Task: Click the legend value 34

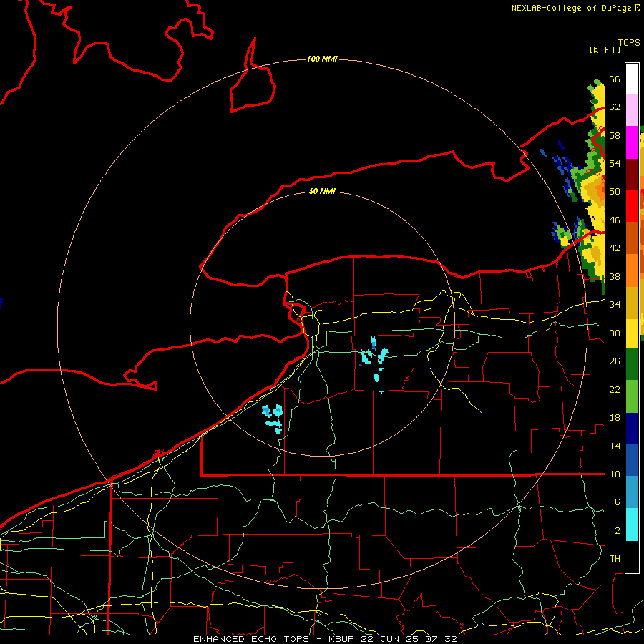Action: pyautogui.click(x=615, y=304)
